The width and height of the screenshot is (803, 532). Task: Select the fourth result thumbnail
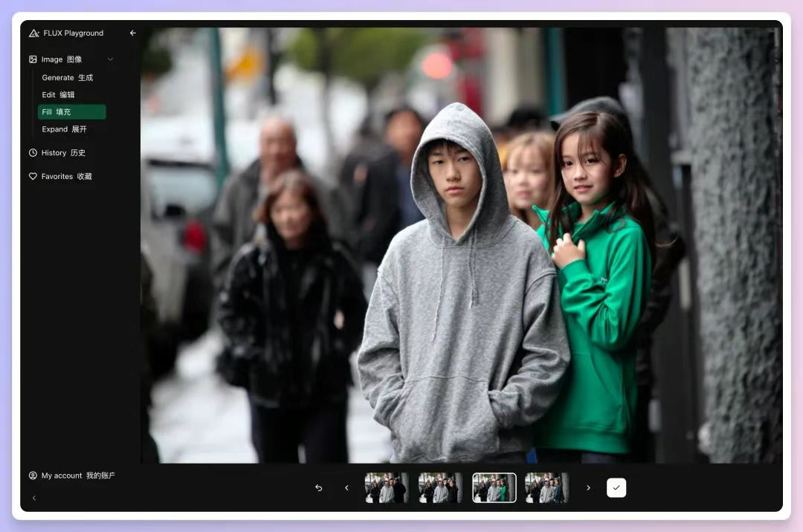point(547,488)
